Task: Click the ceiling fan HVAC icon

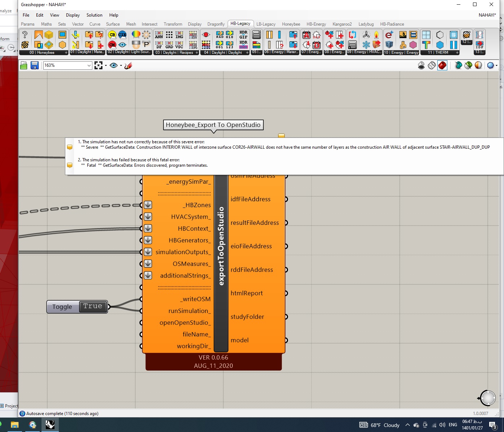Action: pos(366,35)
